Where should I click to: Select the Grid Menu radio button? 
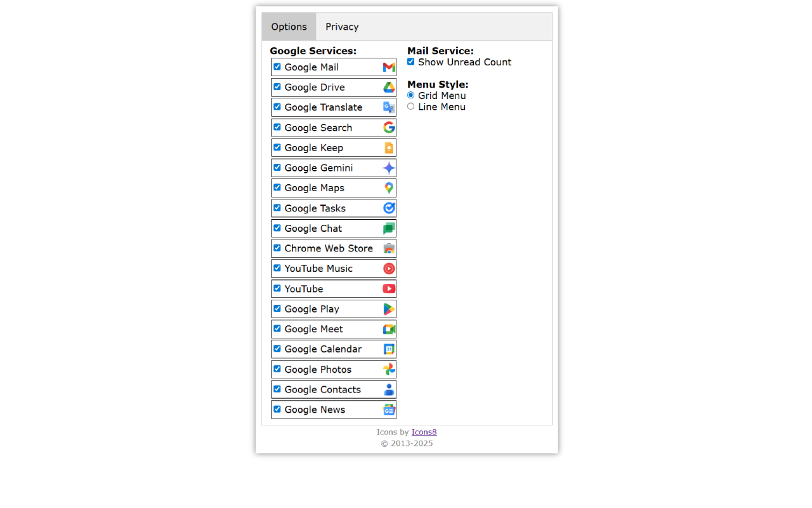(x=411, y=95)
